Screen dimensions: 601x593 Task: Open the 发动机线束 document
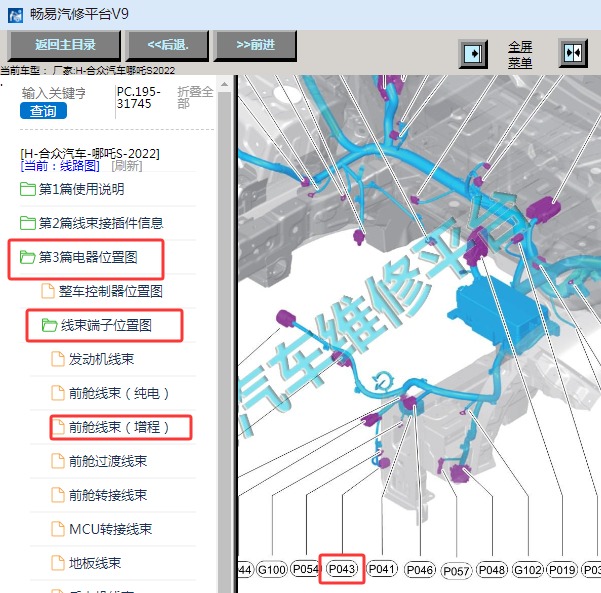(x=101, y=359)
